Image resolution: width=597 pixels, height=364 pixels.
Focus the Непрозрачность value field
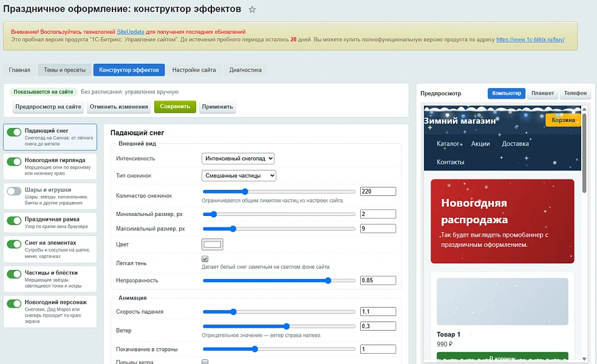(378, 280)
